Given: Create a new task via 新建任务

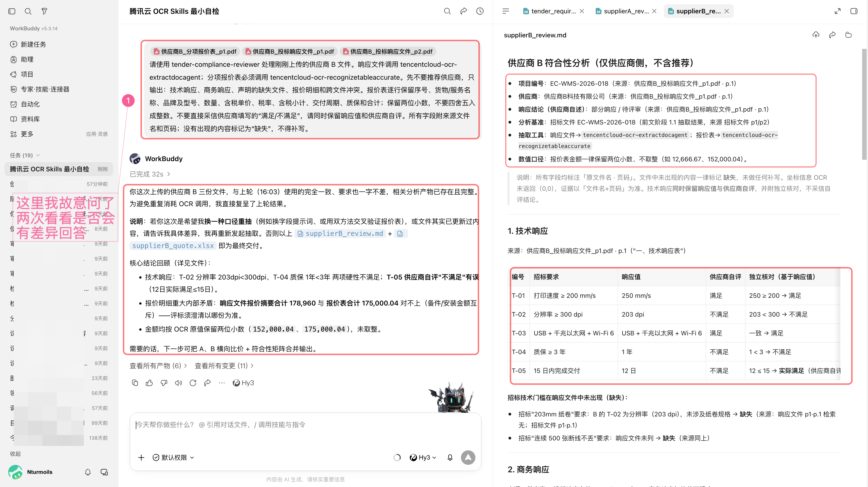Looking at the screenshot, I should 28,44.
